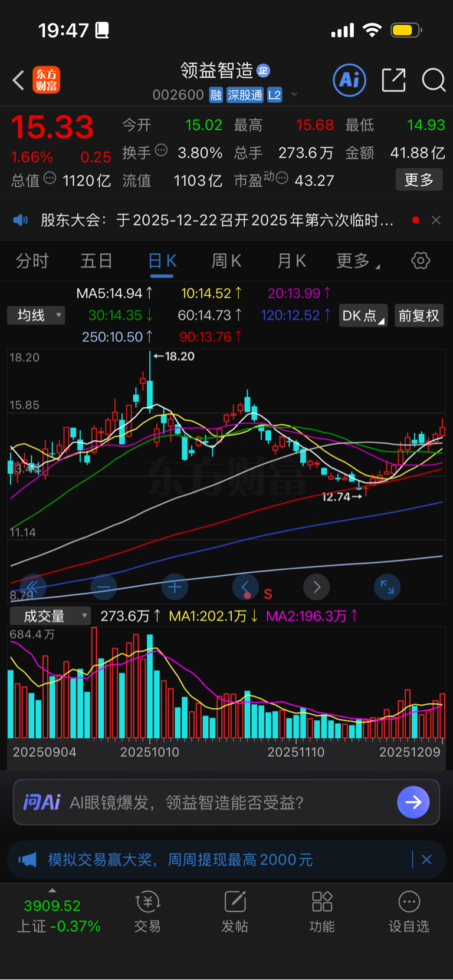Open info icon beside 市盈动

[x=281, y=178]
